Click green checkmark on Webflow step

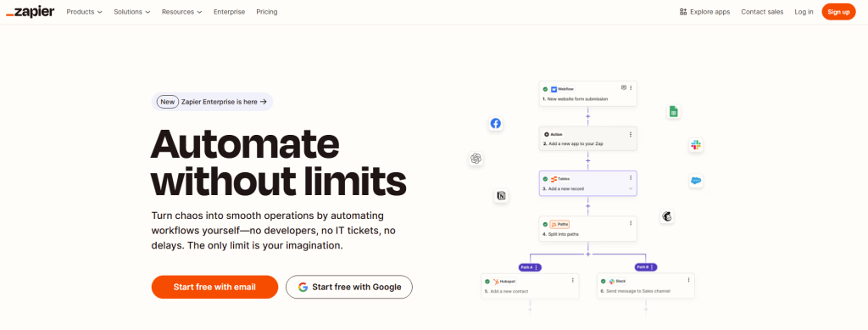pyautogui.click(x=545, y=88)
